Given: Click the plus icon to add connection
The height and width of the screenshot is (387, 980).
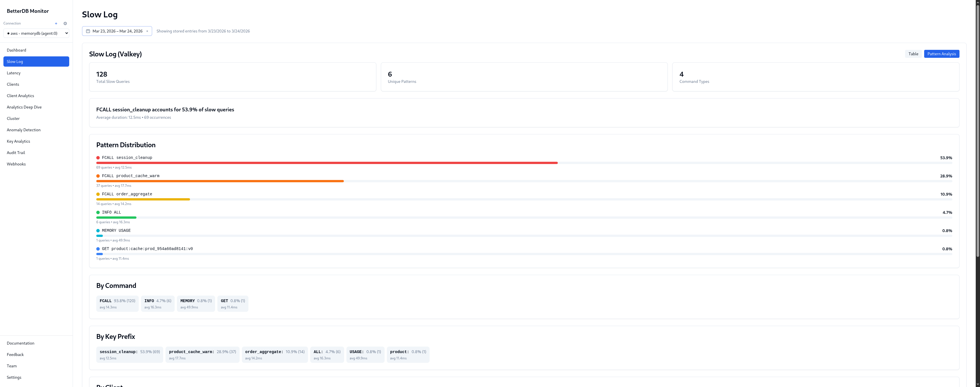Looking at the screenshot, I should tap(56, 24).
